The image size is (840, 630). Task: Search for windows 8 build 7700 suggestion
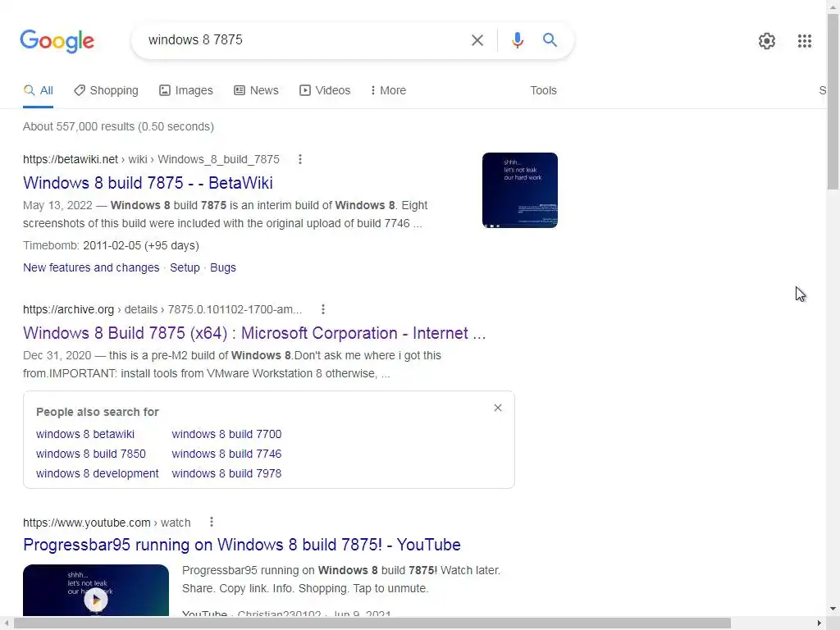pyautogui.click(x=226, y=434)
